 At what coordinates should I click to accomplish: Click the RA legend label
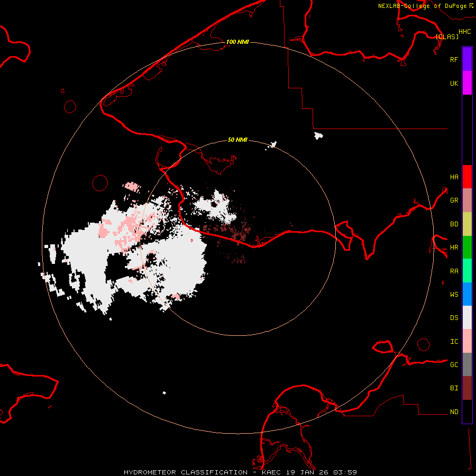[454, 271]
